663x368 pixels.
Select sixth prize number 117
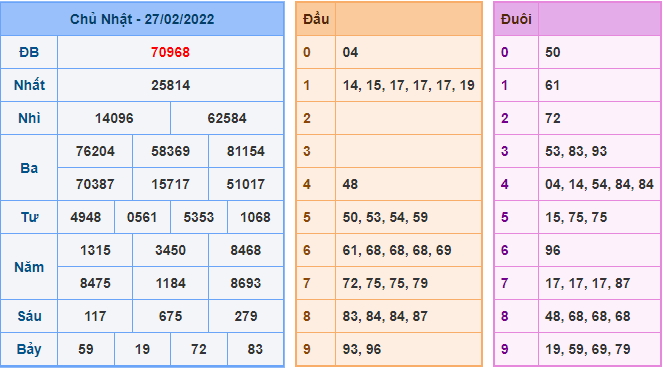[95, 316]
